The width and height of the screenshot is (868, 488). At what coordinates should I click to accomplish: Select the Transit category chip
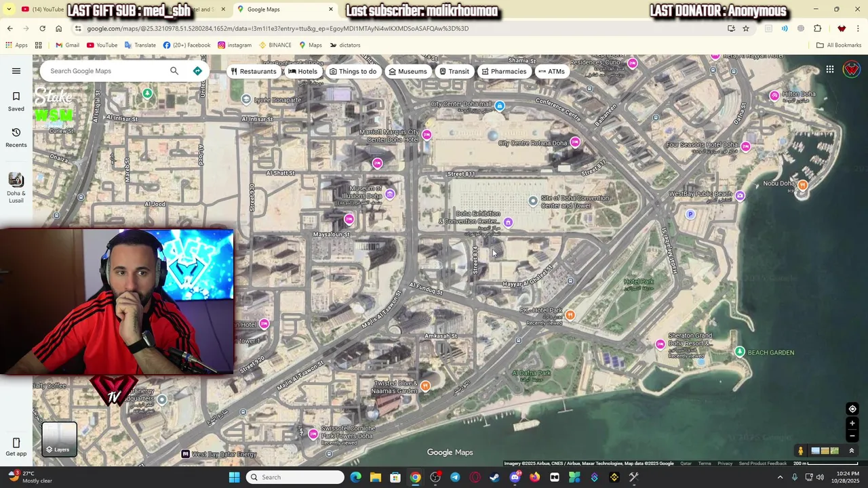(x=454, y=71)
